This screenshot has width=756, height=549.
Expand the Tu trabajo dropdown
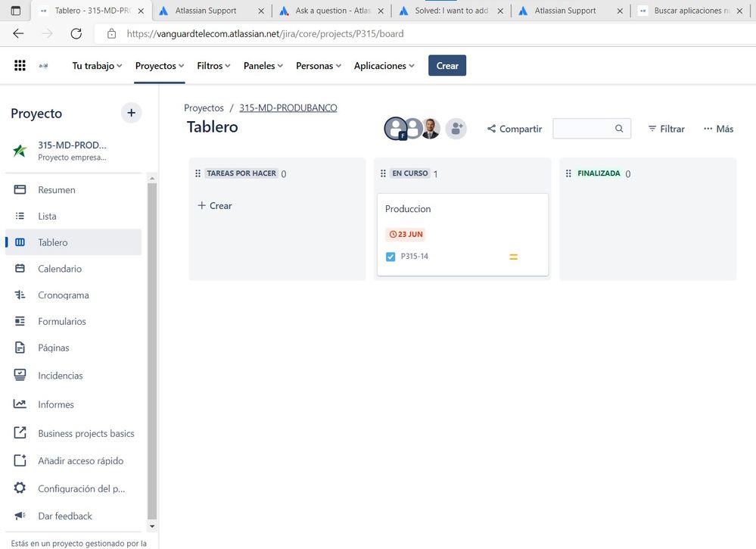coord(97,66)
